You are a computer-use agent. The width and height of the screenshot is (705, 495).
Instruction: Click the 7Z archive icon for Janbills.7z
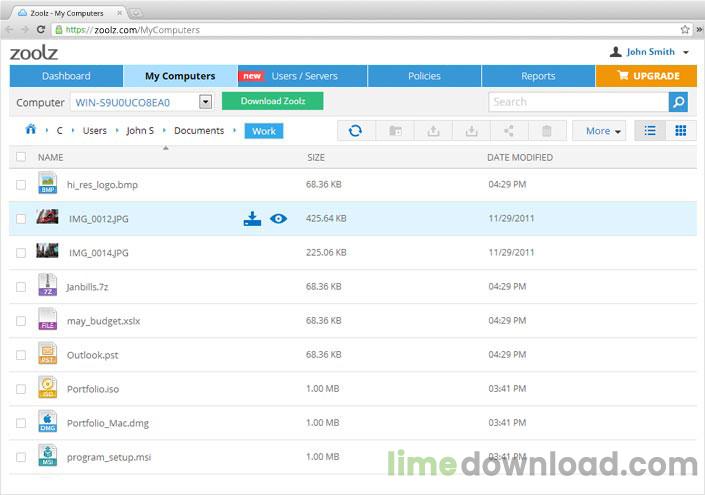tap(48, 285)
